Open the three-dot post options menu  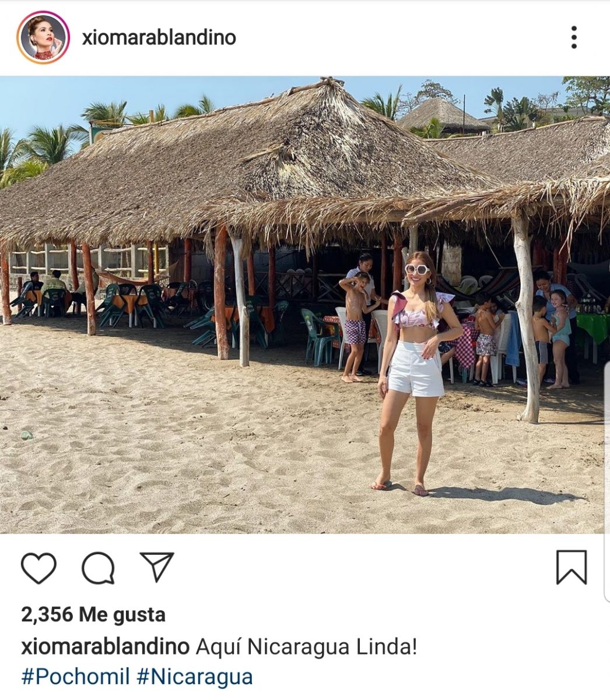pyautogui.click(x=574, y=37)
